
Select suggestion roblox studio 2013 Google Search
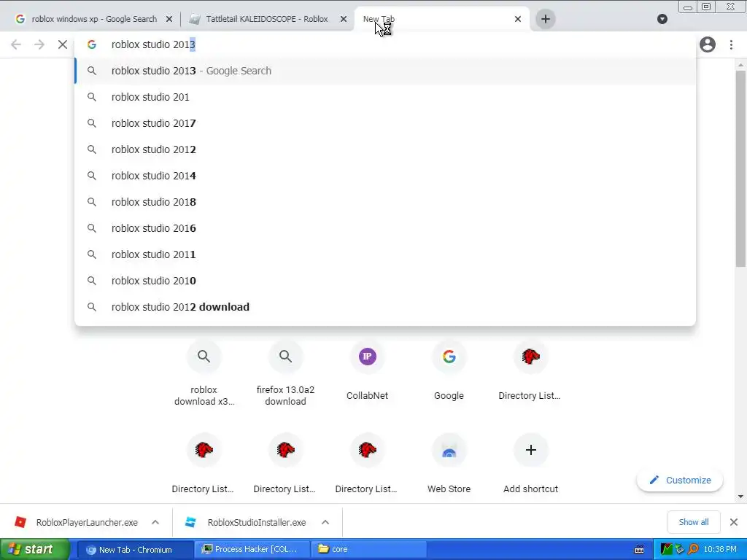[385, 71]
